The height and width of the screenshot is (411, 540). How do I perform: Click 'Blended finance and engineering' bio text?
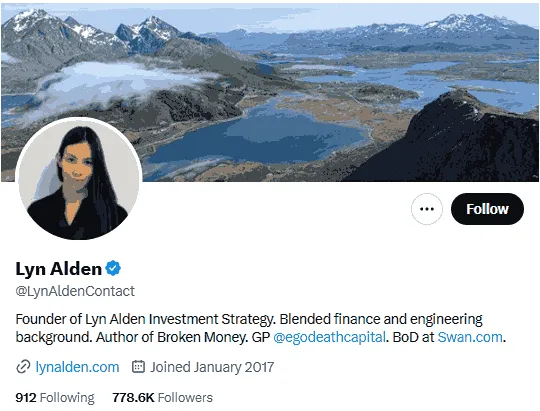coord(381,319)
